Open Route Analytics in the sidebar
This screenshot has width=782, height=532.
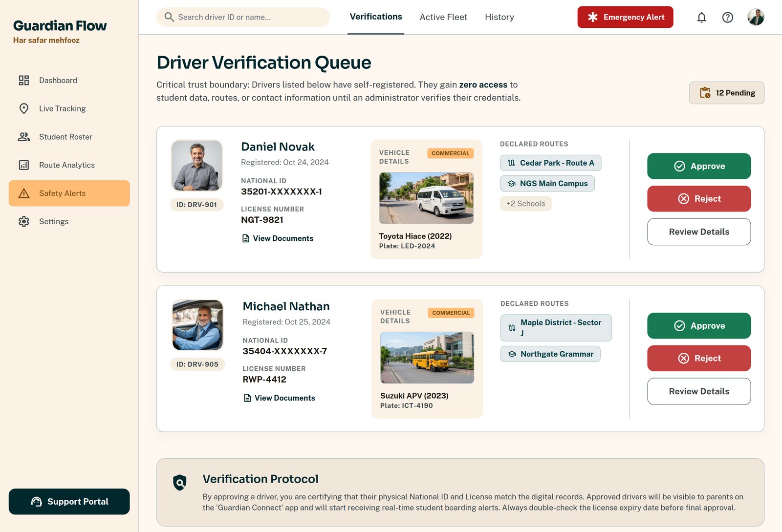pyautogui.click(x=69, y=165)
